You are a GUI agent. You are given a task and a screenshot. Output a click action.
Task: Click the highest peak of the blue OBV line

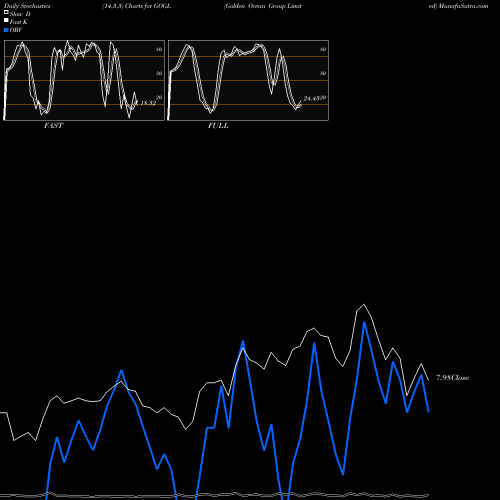pos(364,323)
